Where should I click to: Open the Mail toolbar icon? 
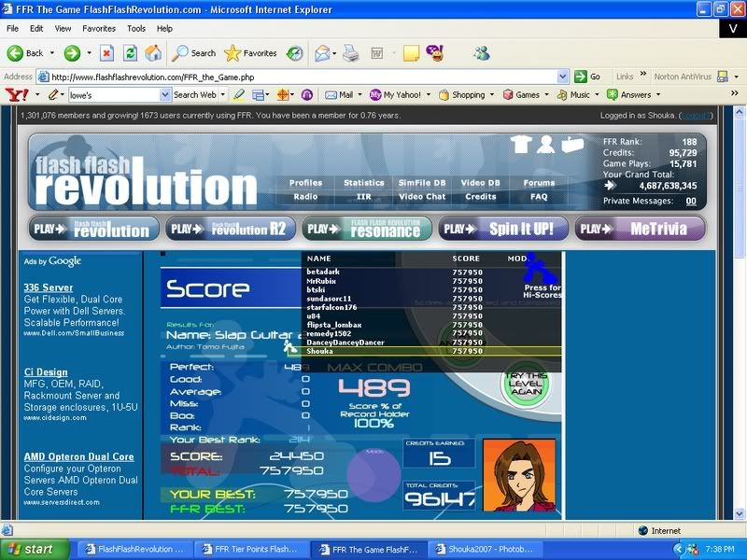(322, 53)
